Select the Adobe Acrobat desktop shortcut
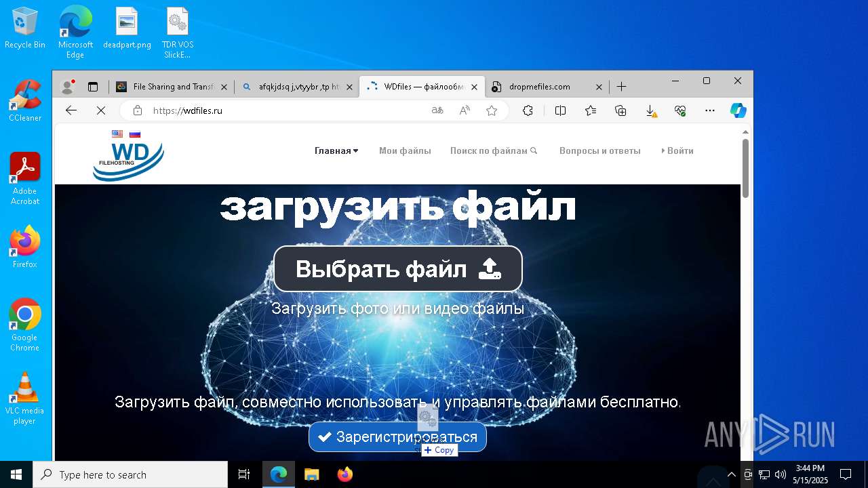The width and height of the screenshot is (868, 488). (x=25, y=179)
